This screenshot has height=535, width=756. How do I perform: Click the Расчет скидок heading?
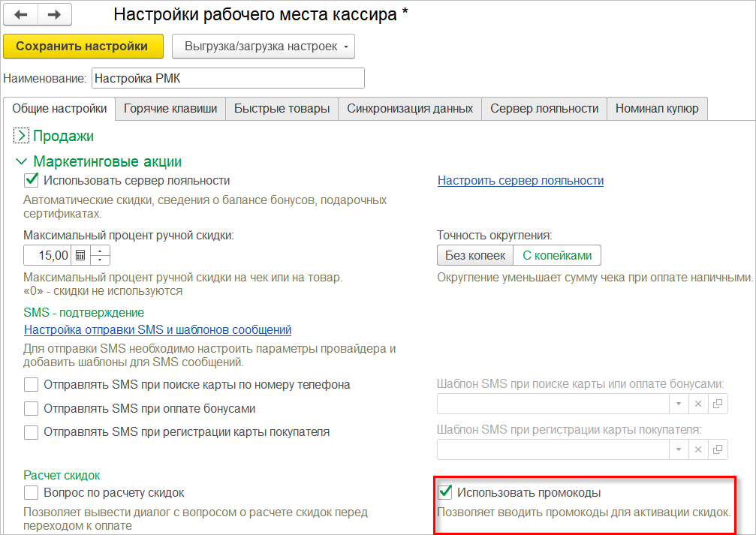tap(62, 475)
